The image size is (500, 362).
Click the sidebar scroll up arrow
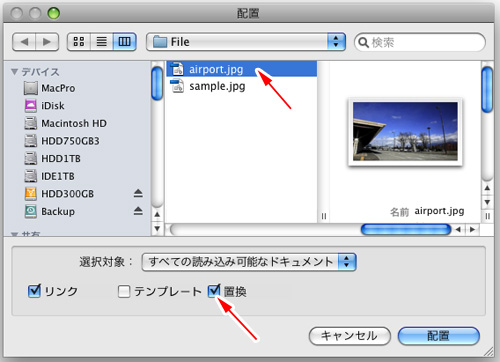157,215
